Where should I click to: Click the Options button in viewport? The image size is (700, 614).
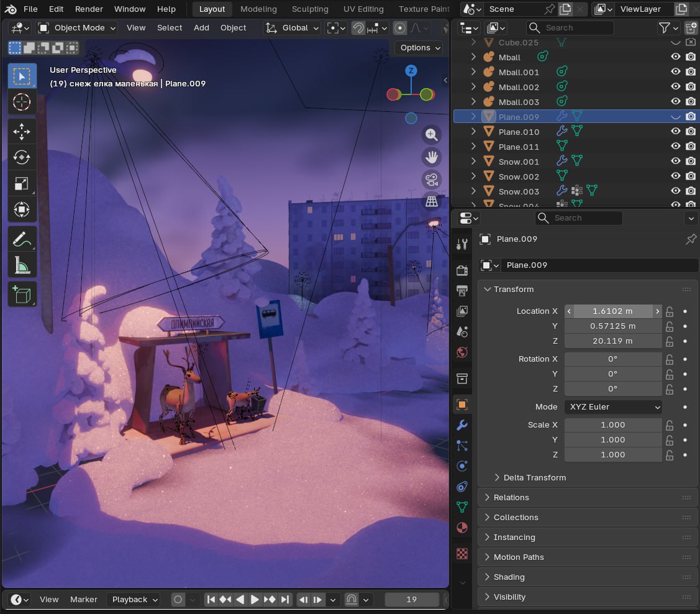[x=420, y=48]
